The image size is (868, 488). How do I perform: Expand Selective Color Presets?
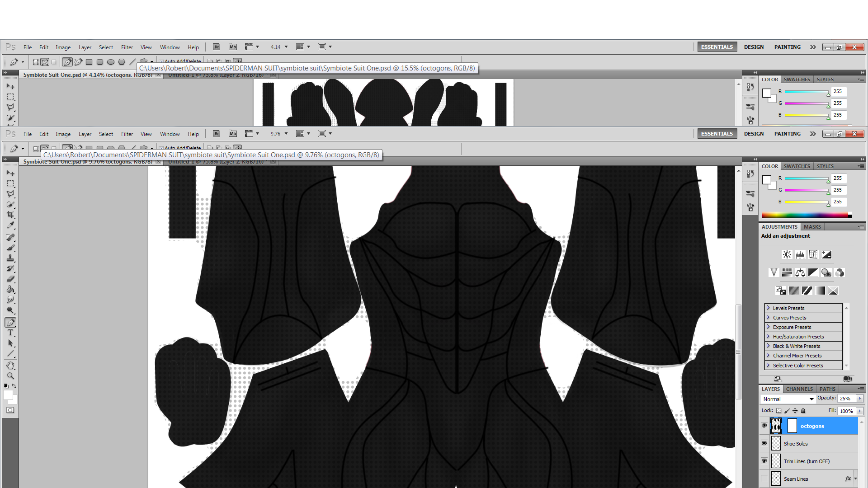coord(768,365)
